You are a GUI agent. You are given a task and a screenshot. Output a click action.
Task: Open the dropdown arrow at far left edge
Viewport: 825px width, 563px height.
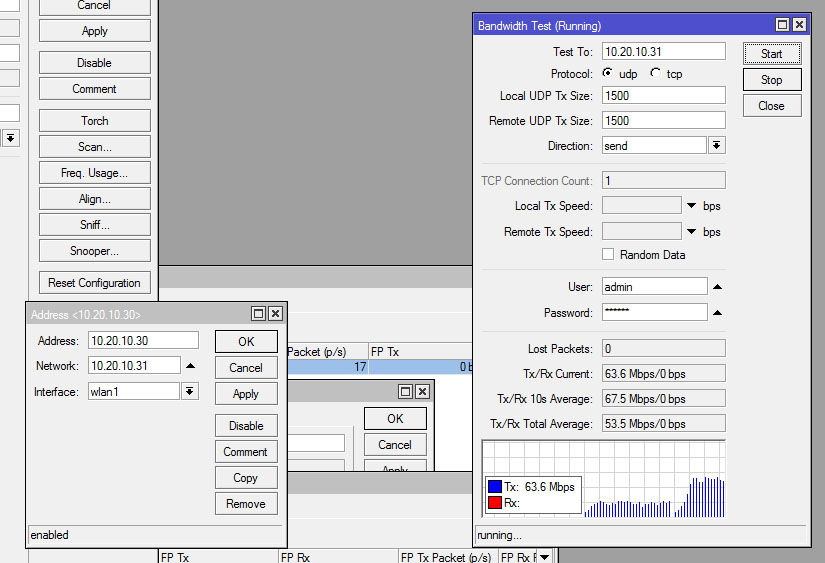click(10, 138)
